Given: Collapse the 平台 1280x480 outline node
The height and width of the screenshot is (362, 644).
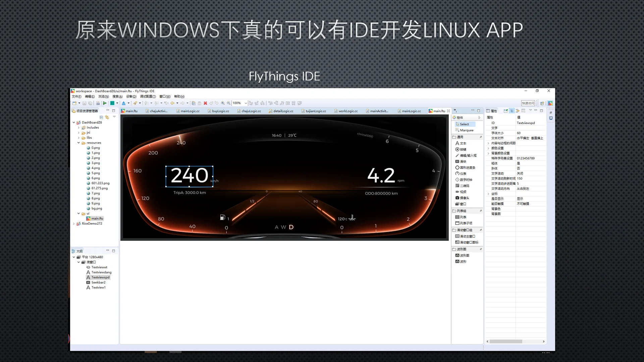Looking at the screenshot, I should [74, 257].
